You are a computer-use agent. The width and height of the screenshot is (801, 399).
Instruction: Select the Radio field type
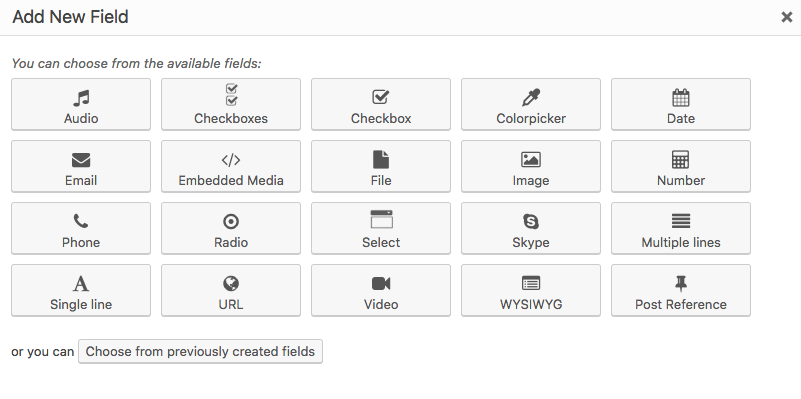coord(231,228)
